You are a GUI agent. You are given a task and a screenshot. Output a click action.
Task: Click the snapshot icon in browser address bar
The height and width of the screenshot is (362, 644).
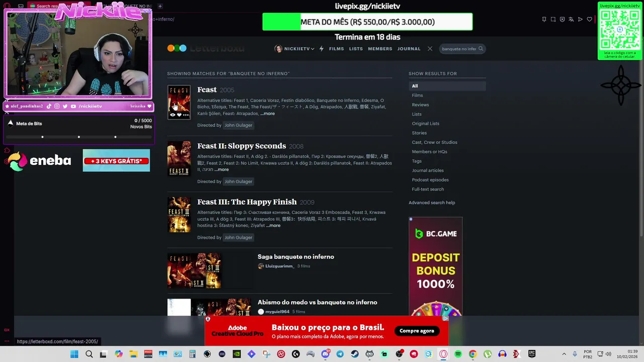[553, 20]
